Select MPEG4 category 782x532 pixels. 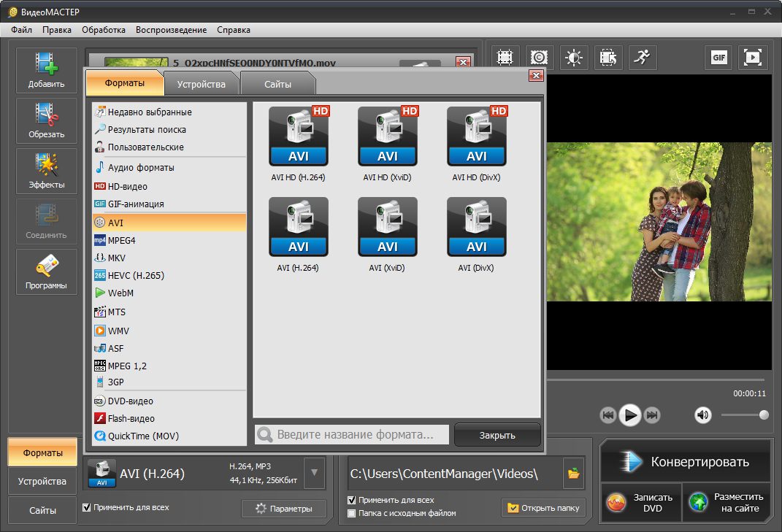tap(169, 240)
